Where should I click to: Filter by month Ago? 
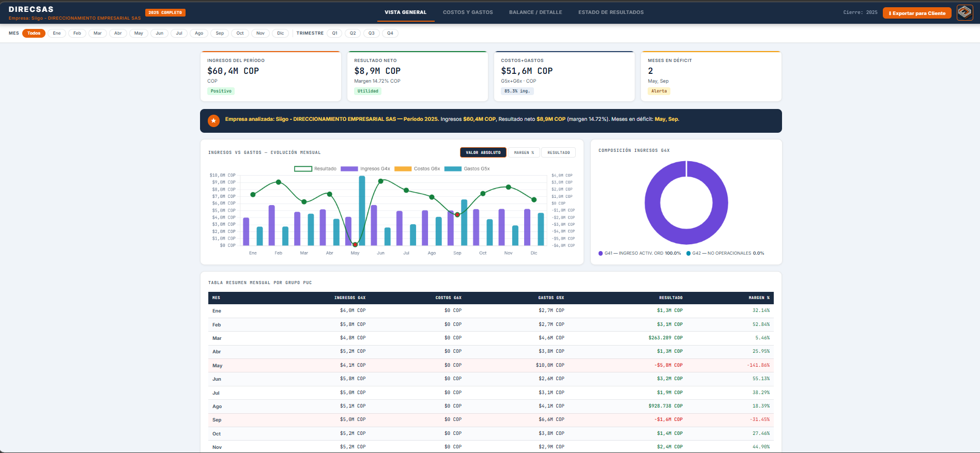199,33
